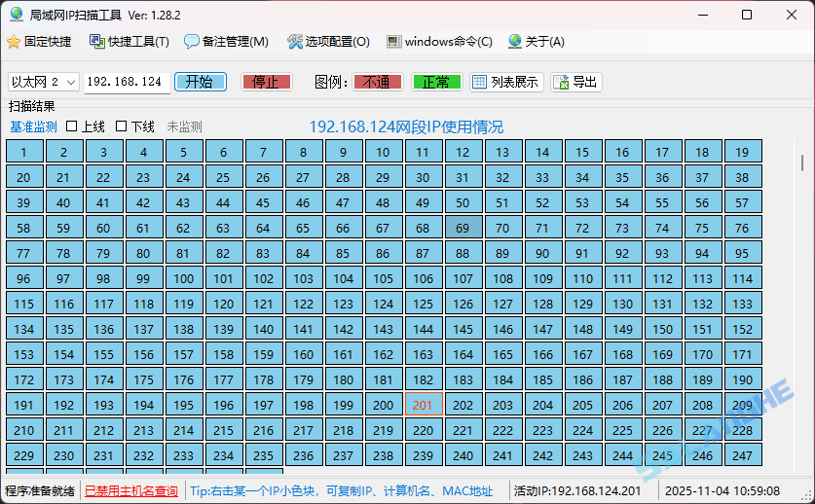Select IP block 115

(24, 304)
